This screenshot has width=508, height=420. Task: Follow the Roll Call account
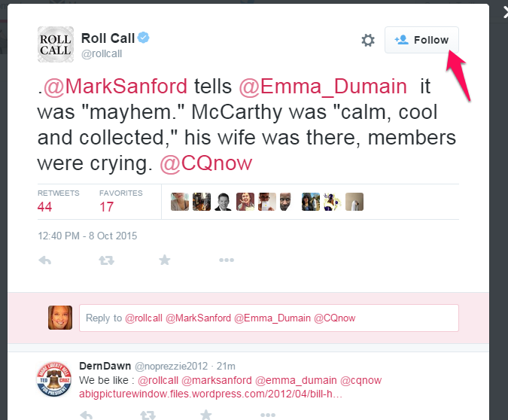point(421,40)
